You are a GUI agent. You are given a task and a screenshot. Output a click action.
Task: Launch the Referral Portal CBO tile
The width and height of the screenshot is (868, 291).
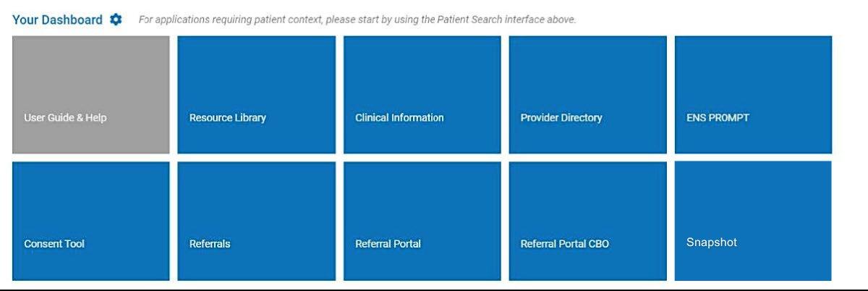point(587,221)
